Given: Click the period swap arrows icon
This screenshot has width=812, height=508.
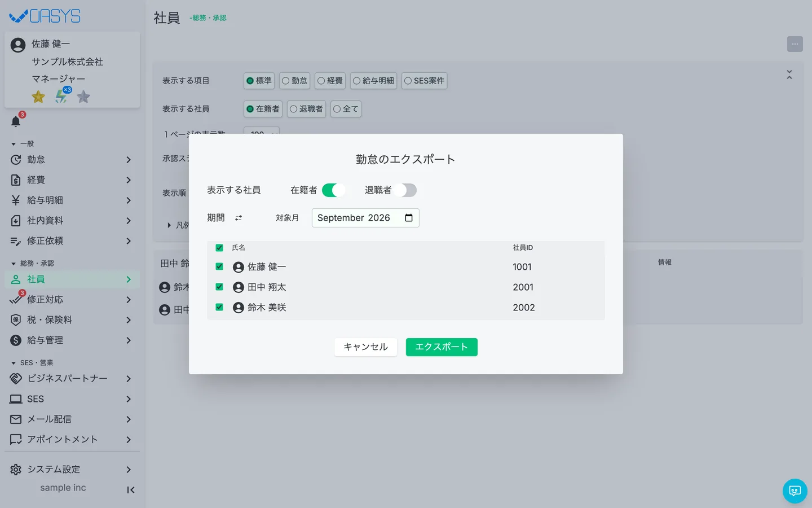Looking at the screenshot, I should [x=239, y=218].
